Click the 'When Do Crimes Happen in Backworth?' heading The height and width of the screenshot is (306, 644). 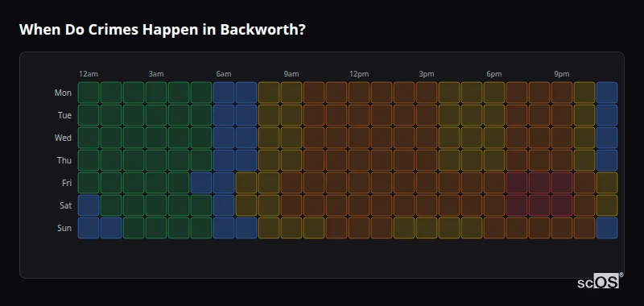pos(163,30)
